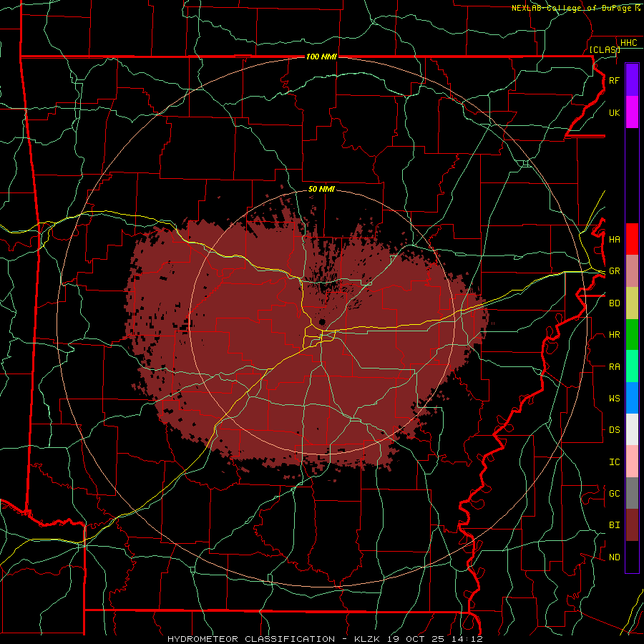This screenshot has width=644, height=644.
Task: Click the [CLAS] units label
Action: (x=604, y=49)
